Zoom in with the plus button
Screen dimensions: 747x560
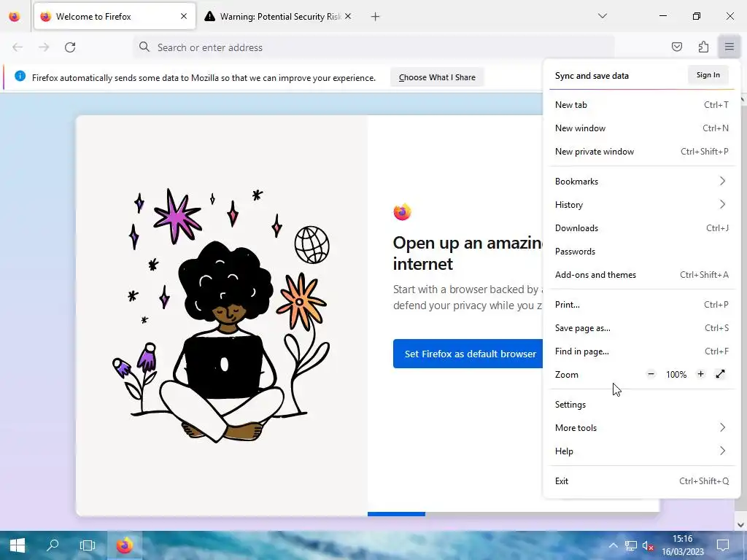coord(700,374)
